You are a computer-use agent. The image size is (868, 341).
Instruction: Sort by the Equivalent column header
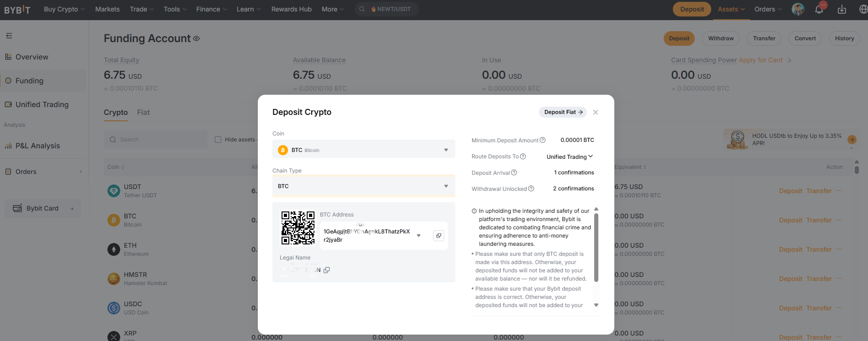click(630, 167)
